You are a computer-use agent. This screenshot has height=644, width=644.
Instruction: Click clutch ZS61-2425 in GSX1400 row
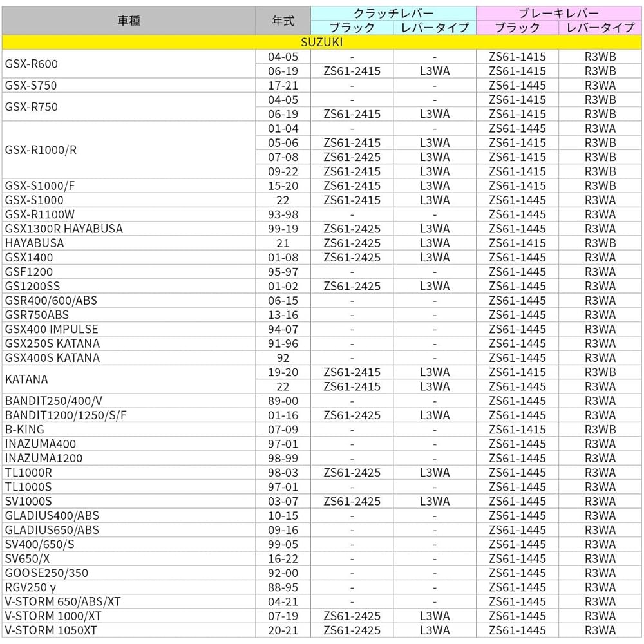(352, 258)
